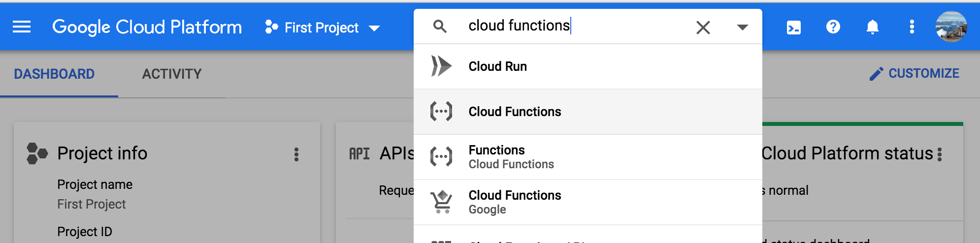Open the Help question mark menu

(x=833, y=27)
